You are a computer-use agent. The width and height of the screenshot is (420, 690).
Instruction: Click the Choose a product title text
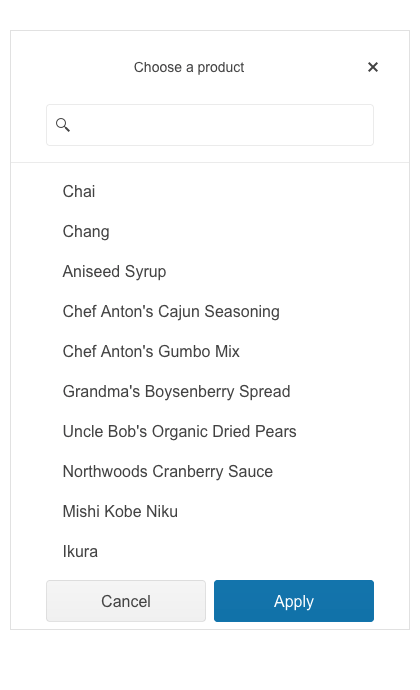(x=189, y=67)
